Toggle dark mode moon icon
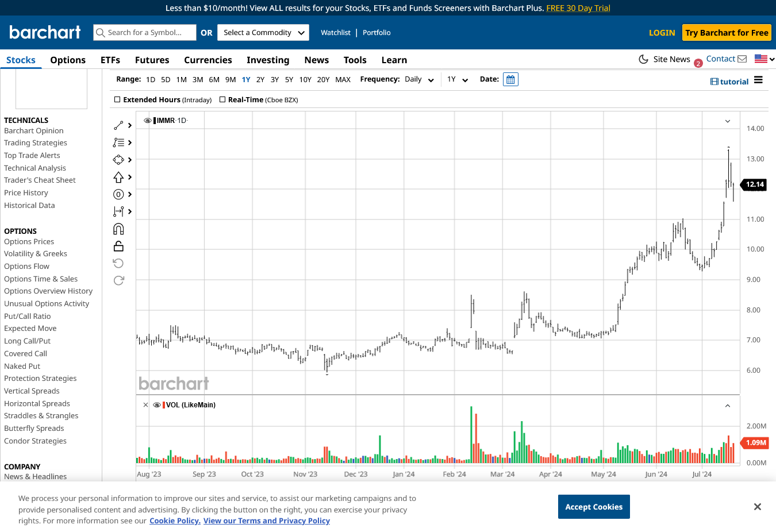Screen dimensions: 776x532 click(644, 59)
